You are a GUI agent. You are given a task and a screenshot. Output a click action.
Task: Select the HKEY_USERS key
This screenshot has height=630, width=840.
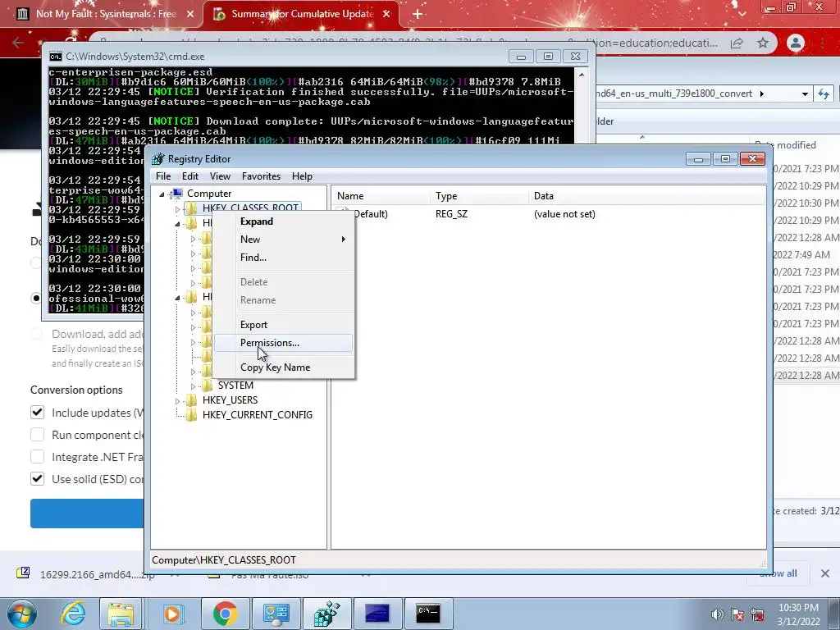tap(230, 400)
